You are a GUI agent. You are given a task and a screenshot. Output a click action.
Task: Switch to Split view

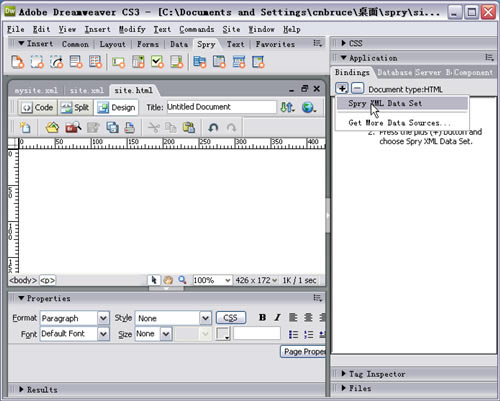coord(75,107)
